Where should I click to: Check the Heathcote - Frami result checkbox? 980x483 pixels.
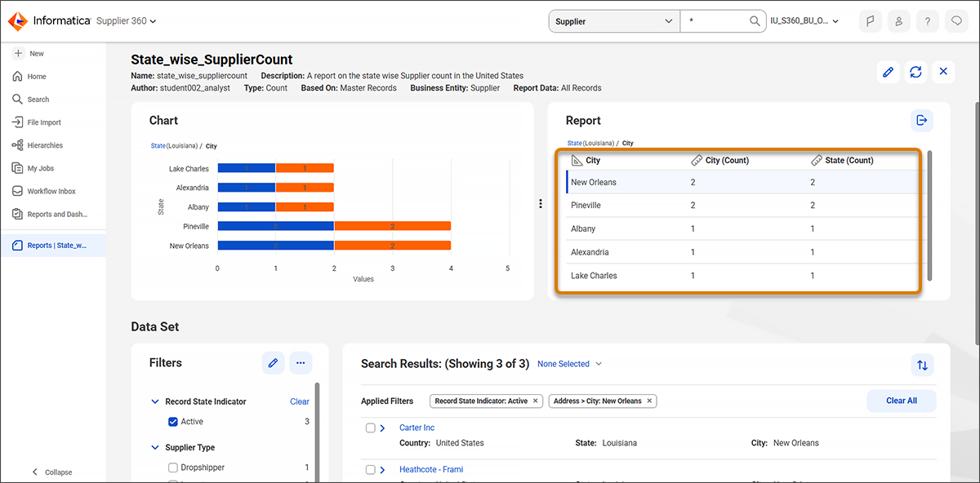[371, 469]
